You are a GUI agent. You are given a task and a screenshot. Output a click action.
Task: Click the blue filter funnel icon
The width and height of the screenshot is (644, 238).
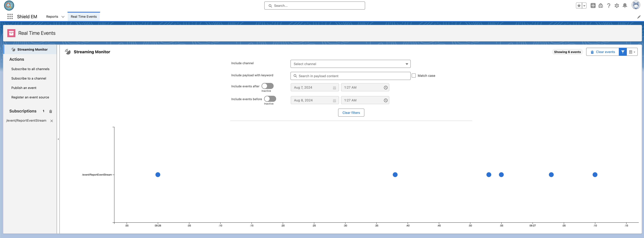[622, 52]
